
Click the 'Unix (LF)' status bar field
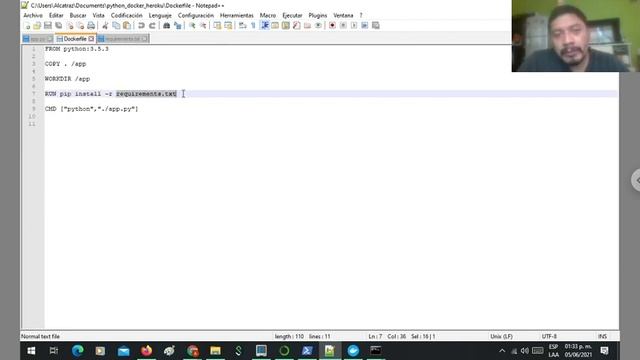[501, 336]
